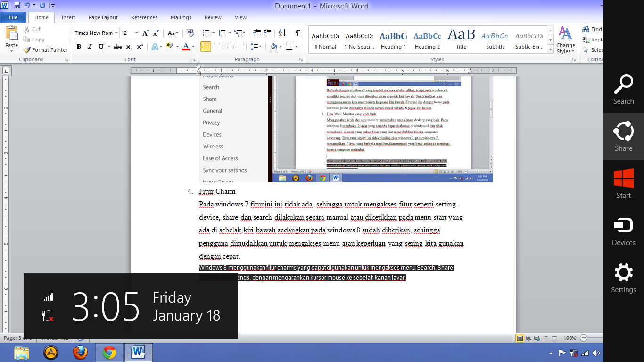This screenshot has width=644, height=362.
Task: Apply subscript formatting
Action: coord(129,47)
